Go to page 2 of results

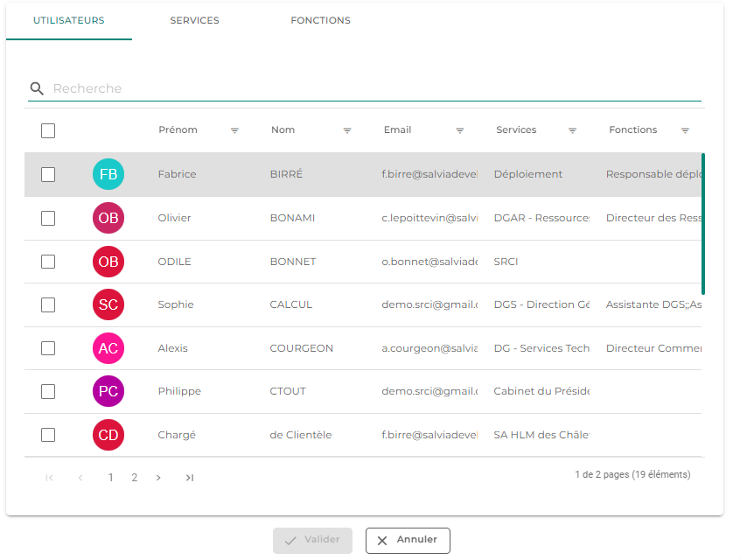pos(135,478)
